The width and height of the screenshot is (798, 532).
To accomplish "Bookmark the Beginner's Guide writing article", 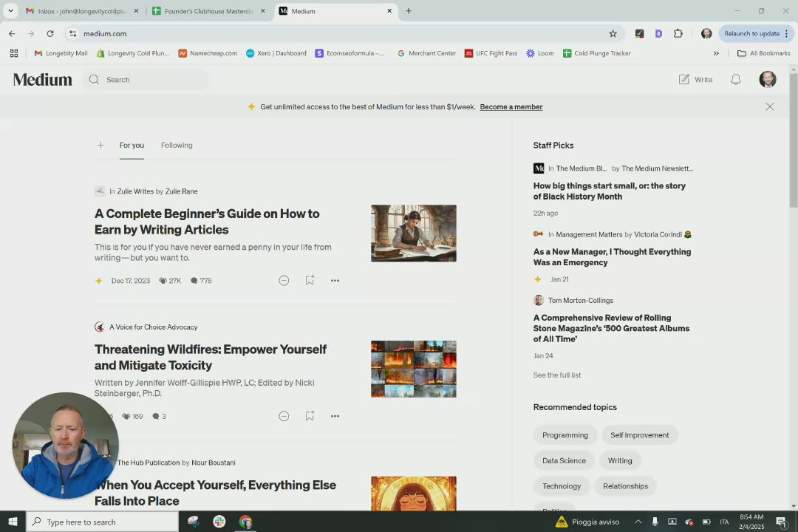I will click(x=310, y=281).
